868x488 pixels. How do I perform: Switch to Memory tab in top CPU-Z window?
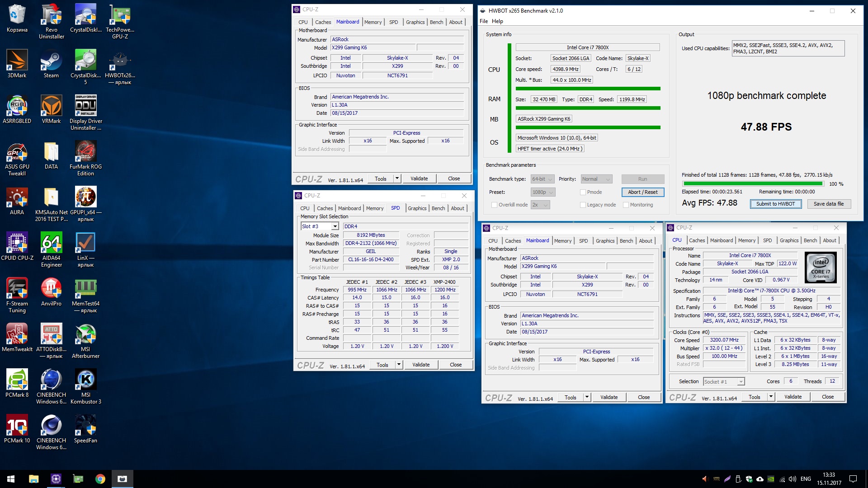pos(373,22)
